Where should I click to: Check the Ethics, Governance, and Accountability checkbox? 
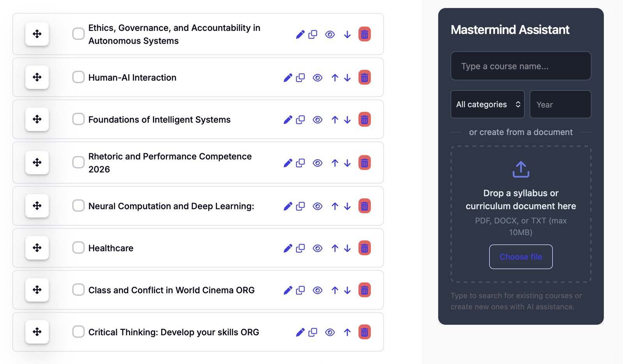point(78,34)
